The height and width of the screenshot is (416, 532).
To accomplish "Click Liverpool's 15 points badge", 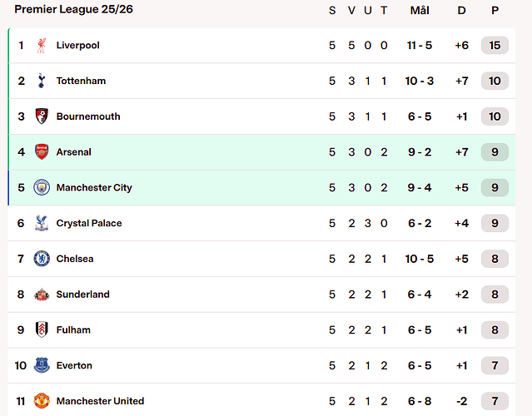I will pyautogui.click(x=495, y=46).
